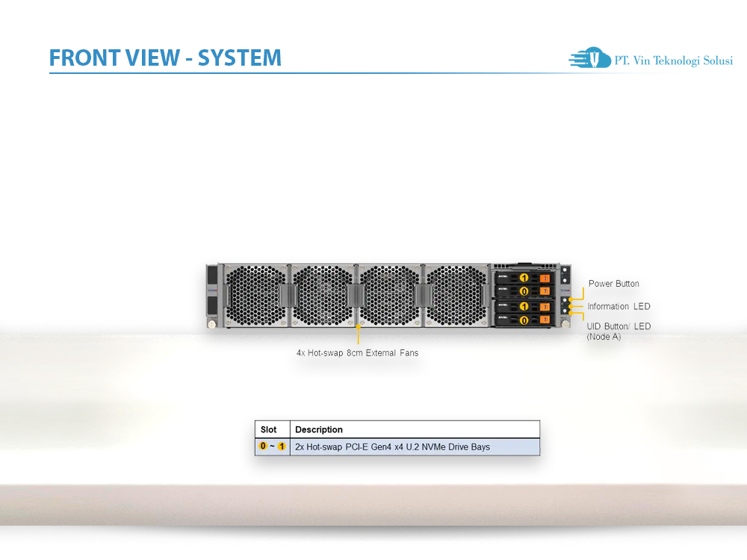Viewport: 747px width, 560px height.
Task: Click the server front view image
Action: tap(388, 295)
